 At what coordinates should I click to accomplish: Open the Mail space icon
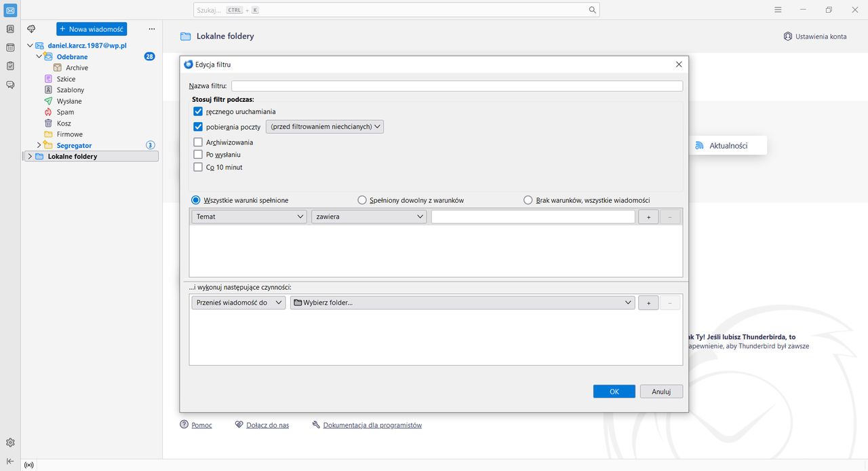(10, 10)
